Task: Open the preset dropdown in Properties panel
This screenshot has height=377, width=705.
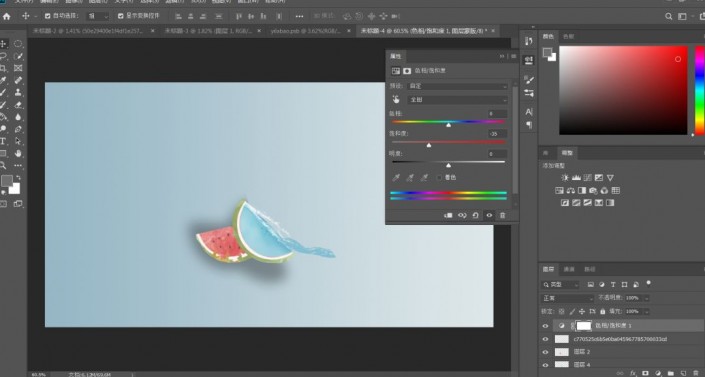Action: [458, 86]
